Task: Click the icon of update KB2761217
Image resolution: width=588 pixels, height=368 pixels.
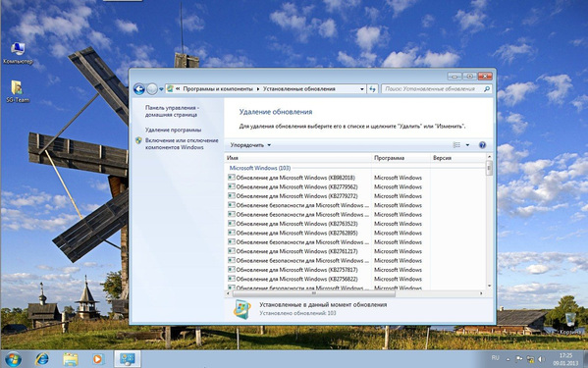Action: click(x=232, y=251)
